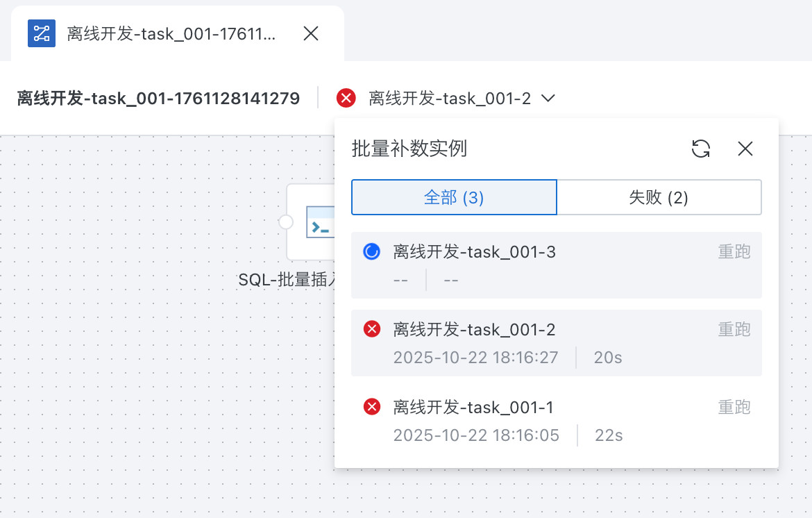812x518 pixels.
Task: Switch to the 全部 (3) tab
Action: [454, 198]
